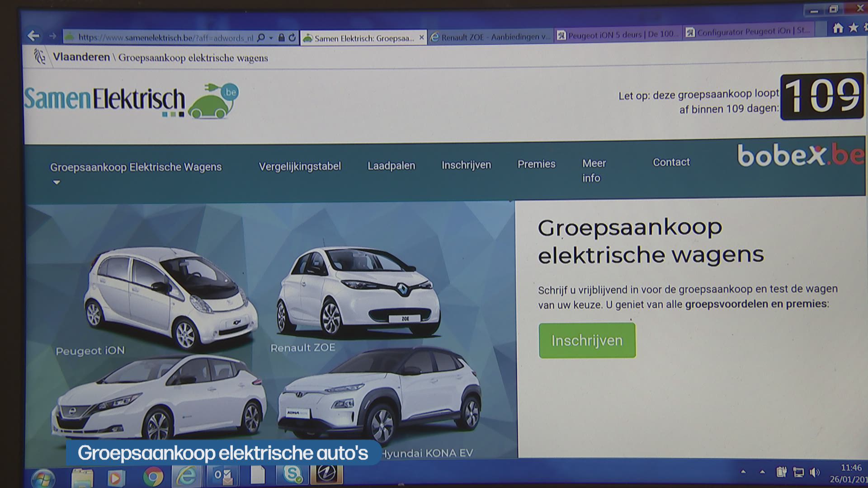Screen dimensions: 868x488
Task: Click the search magnifier in address bar
Action: (261, 38)
